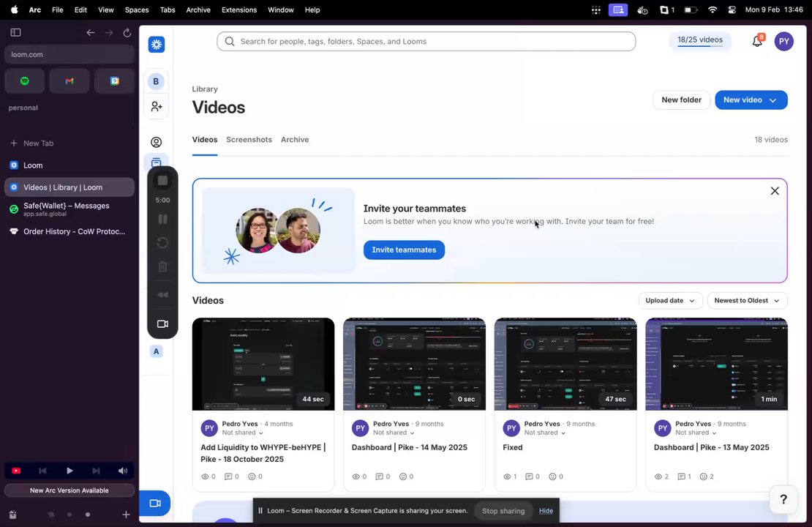Click the YouTube media source icon
This screenshot has height=527, width=812.
(x=16, y=471)
